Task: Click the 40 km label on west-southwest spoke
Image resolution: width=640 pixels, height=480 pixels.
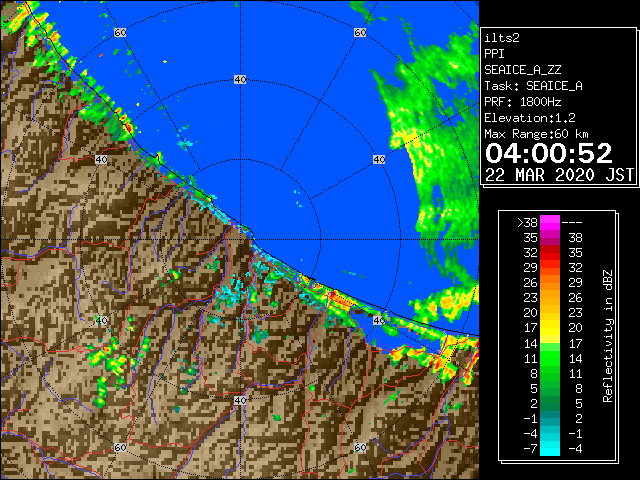Action: pyautogui.click(x=101, y=320)
